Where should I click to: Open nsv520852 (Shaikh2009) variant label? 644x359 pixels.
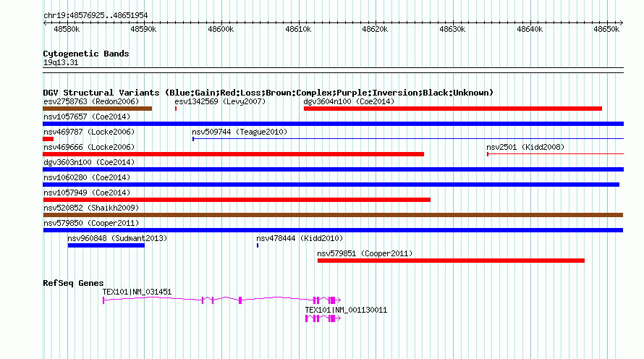[91, 208]
